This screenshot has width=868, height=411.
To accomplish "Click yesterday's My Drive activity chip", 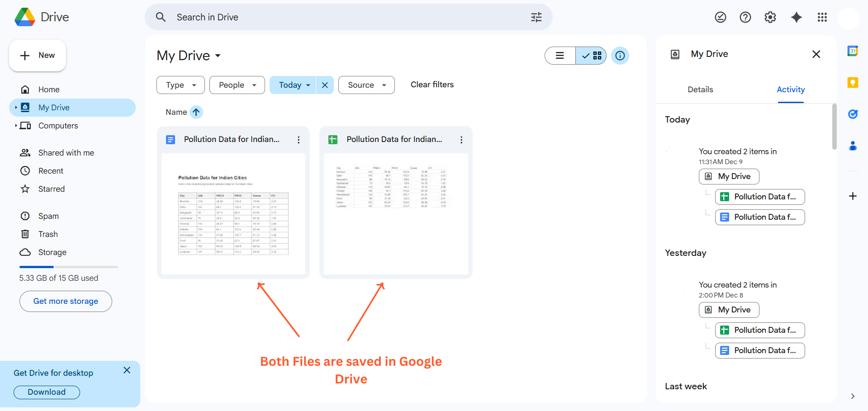I will tap(729, 310).
